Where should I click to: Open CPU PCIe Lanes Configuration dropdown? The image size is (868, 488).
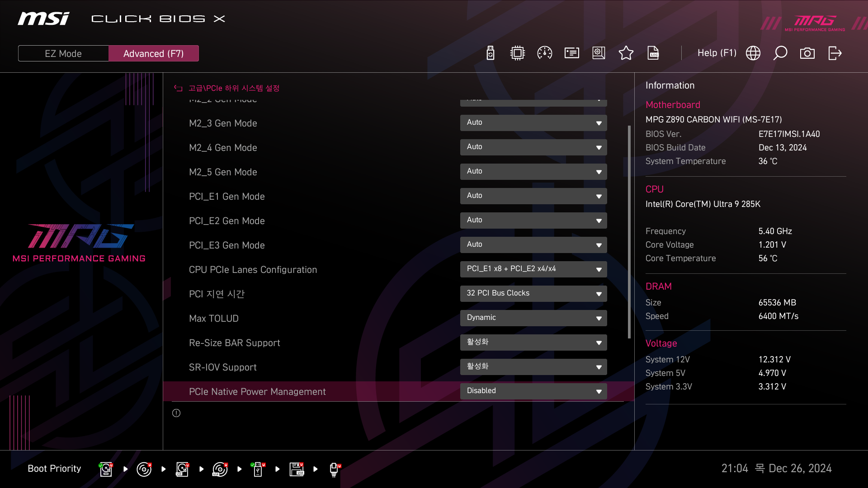coord(533,269)
